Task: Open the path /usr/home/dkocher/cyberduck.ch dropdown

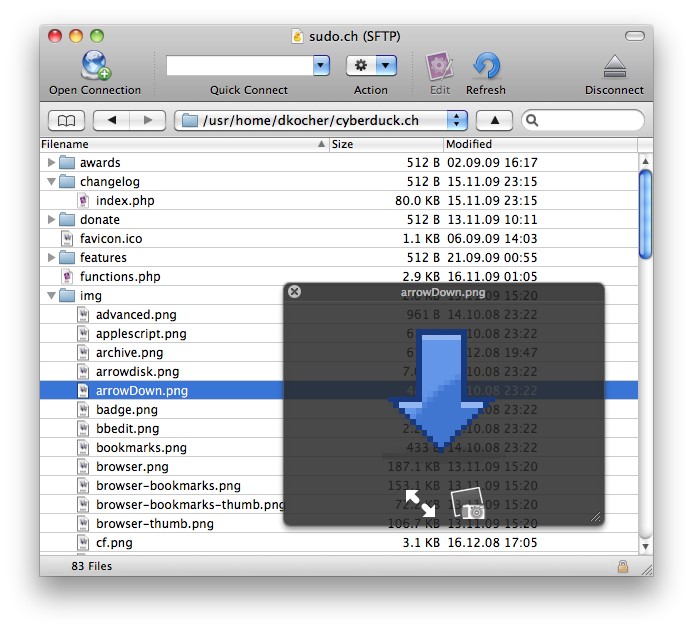Action: [x=457, y=121]
